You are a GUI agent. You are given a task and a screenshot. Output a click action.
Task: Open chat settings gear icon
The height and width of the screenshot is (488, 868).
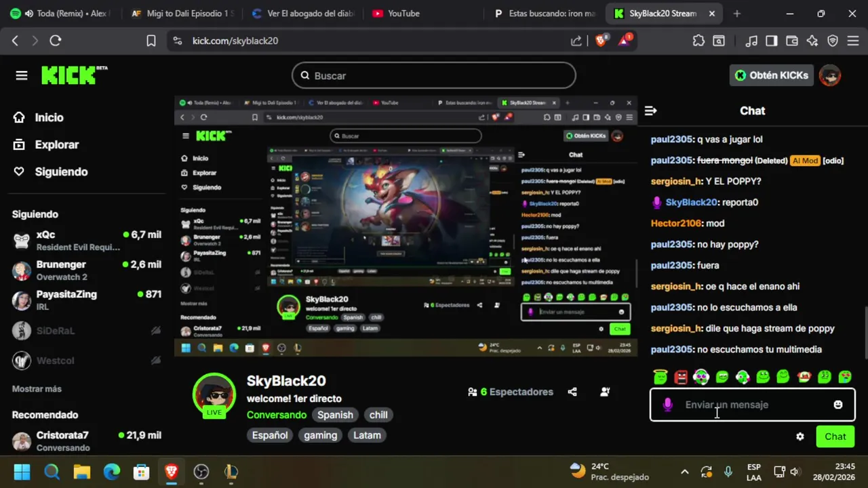[800, 437]
